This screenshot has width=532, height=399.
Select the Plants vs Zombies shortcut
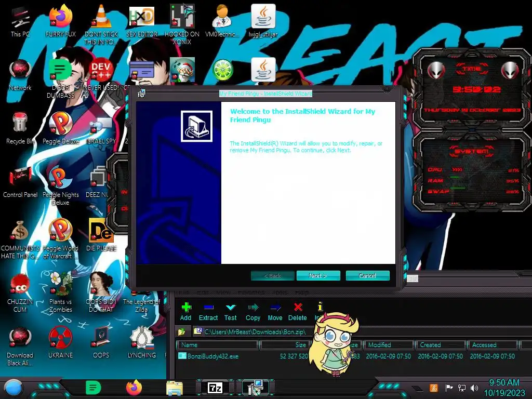(60, 292)
